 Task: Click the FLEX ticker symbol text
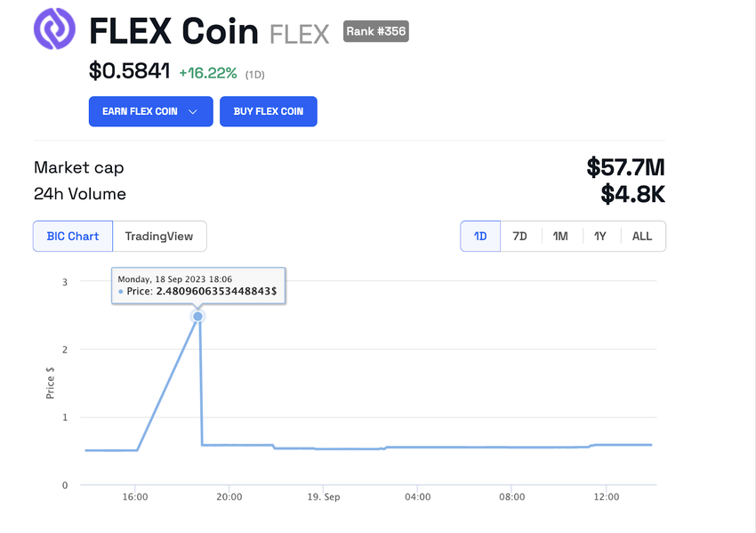point(301,34)
